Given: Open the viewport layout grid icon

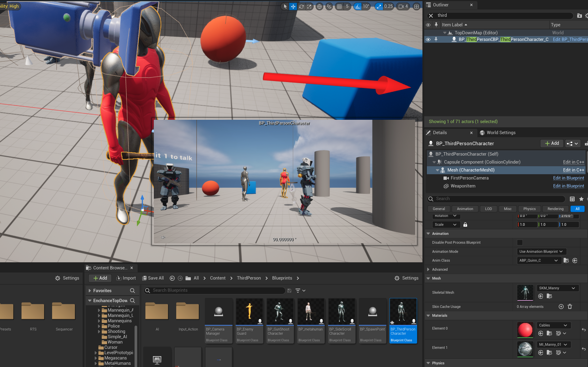Looking at the screenshot, I should [416, 7].
